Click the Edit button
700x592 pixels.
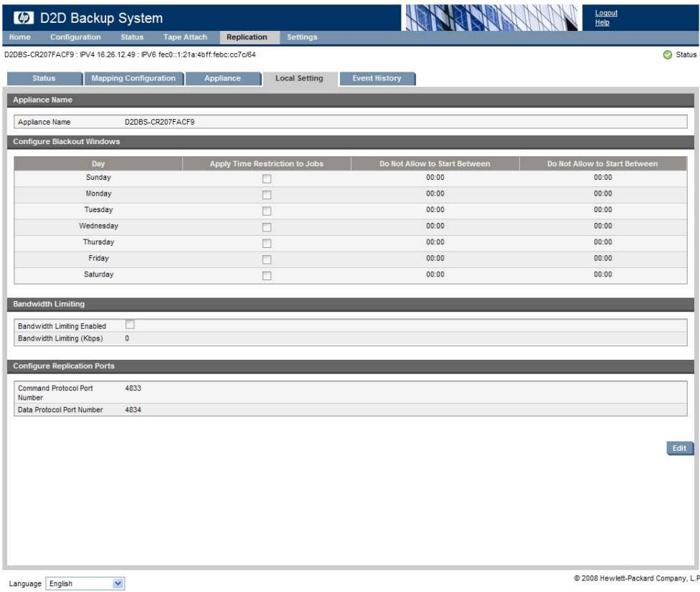point(679,448)
